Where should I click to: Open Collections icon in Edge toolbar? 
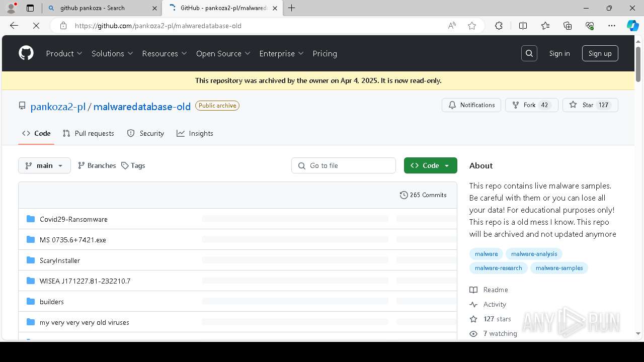(x=568, y=26)
